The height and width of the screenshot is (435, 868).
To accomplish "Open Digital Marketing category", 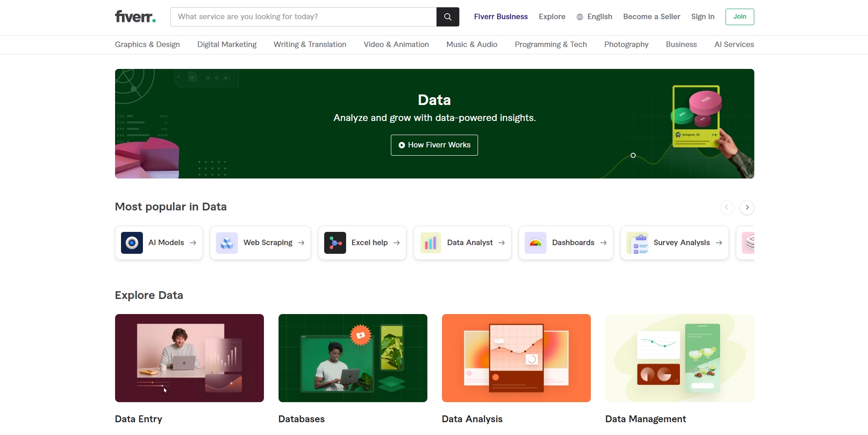I will [227, 44].
